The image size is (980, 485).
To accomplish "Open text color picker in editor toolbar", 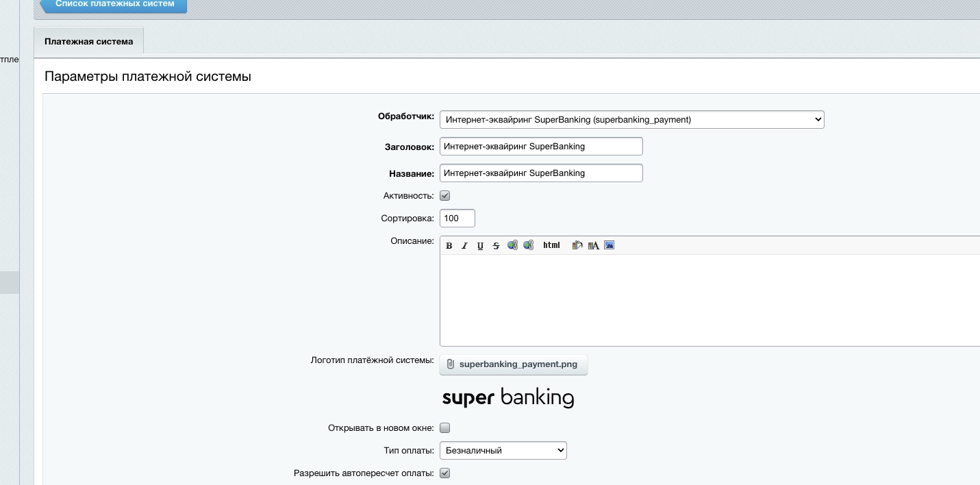I will coord(593,245).
